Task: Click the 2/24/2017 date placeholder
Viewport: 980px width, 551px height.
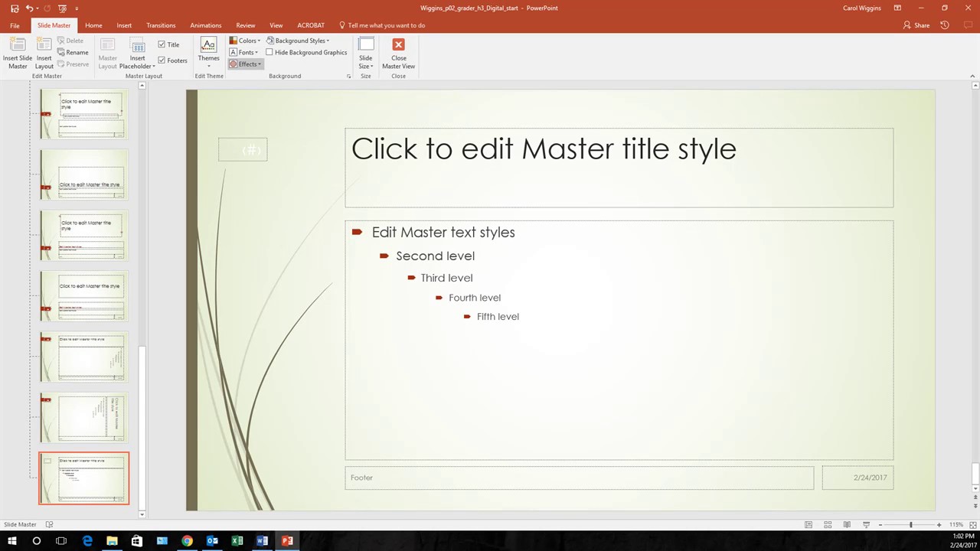Action: [857, 478]
